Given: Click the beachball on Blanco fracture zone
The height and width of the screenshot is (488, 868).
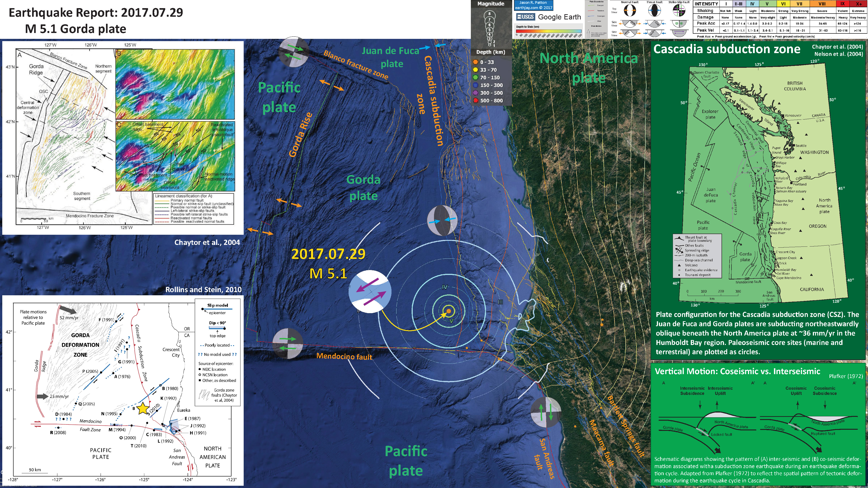Looking at the screenshot, I should [293, 53].
